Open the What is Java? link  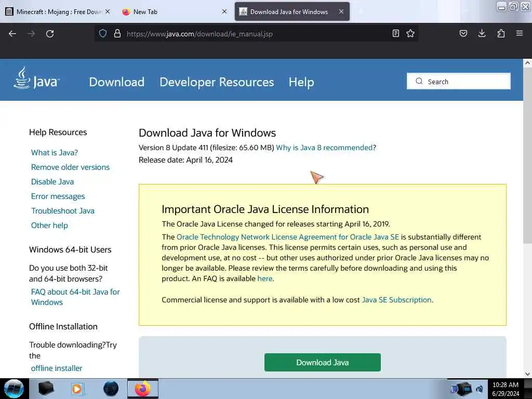click(x=55, y=153)
